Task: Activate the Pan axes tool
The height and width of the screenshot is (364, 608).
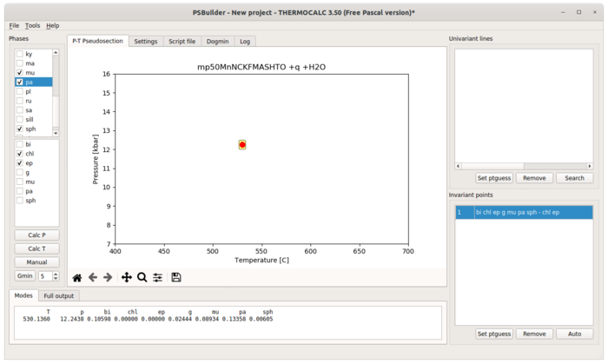Action: (127, 277)
